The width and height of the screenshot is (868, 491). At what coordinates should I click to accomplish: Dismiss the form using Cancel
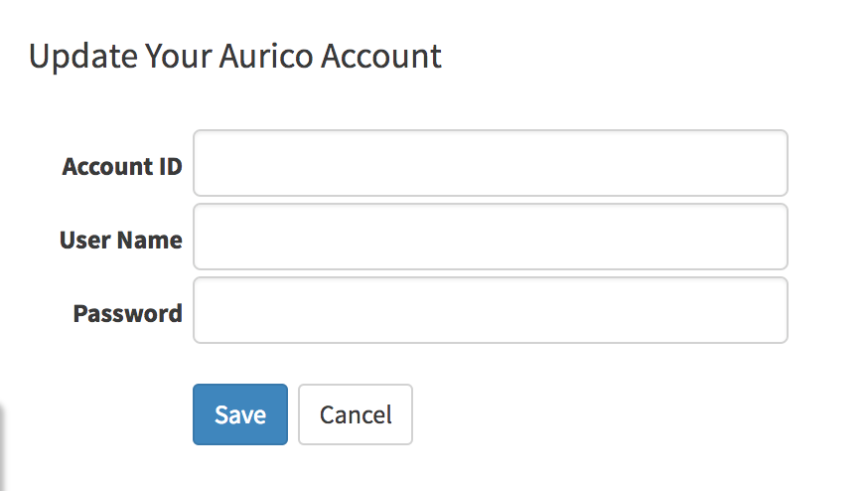pos(355,414)
